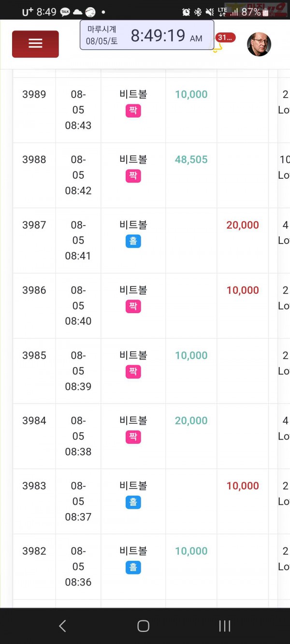Viewport: 290px width, 644px height.
Task: Tap the KakaoTalk notification icon in status bar
Action: (x=65, y=12)
